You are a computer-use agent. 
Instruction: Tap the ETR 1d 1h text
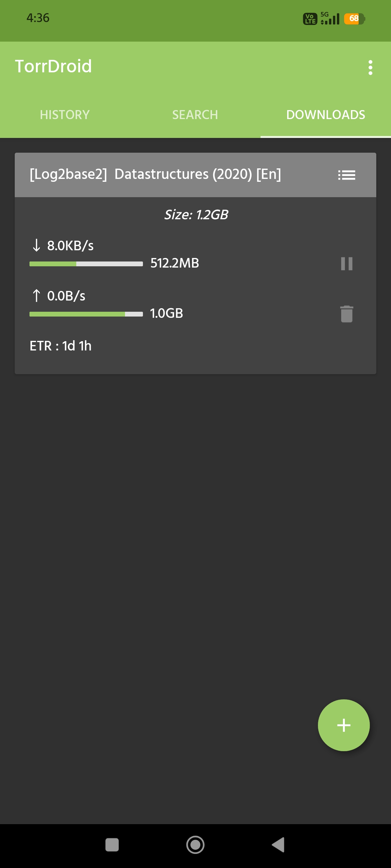[61, 346]
